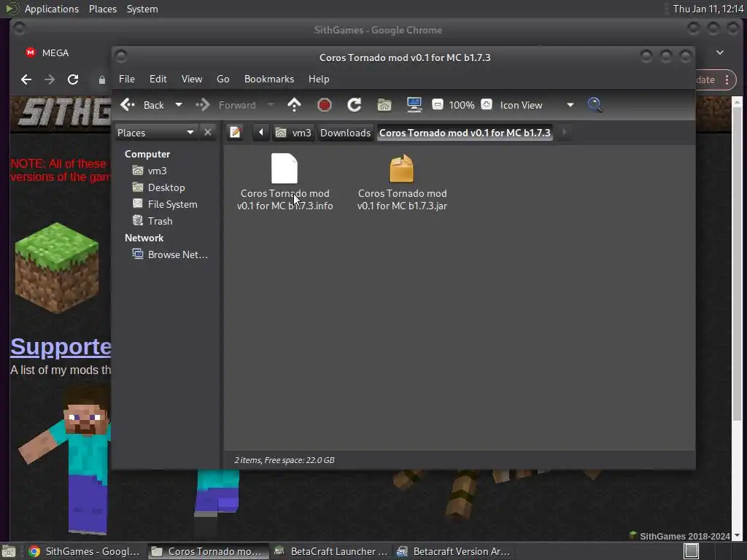Open the Forward history dropdown arrow
747x560 pixels.
tap(271, 105)
